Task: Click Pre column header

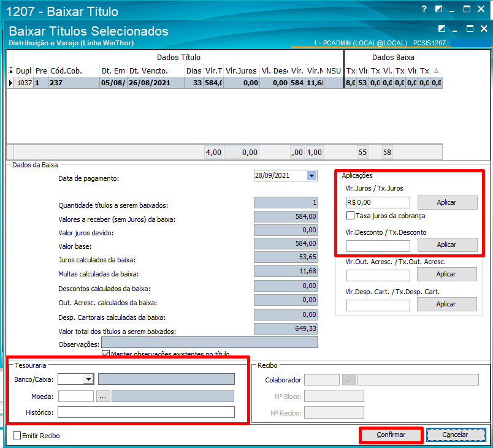Action: 41,71
